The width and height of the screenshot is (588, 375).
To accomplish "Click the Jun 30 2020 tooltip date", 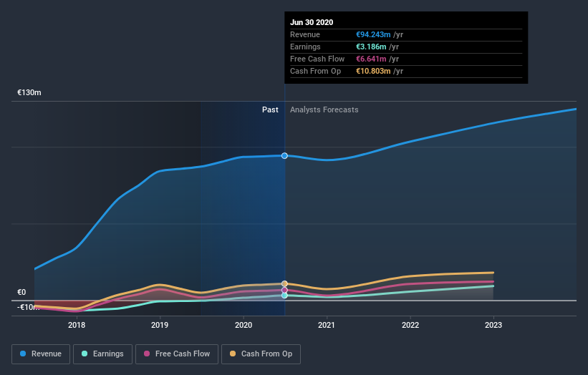I will pyautogui.click(x=312, y=22).
